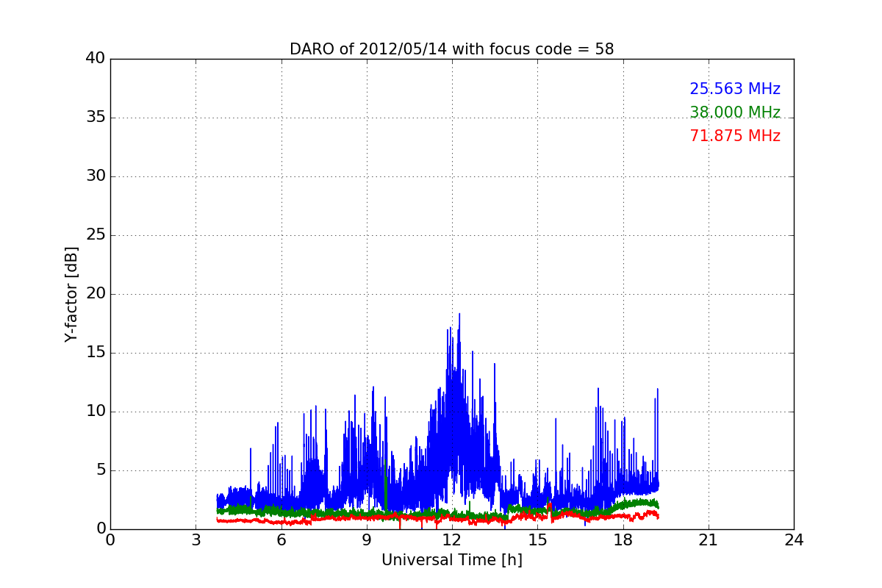Click the y-axis tick label "30"
This screenshot has height=588, width=882.
[96, 176]
